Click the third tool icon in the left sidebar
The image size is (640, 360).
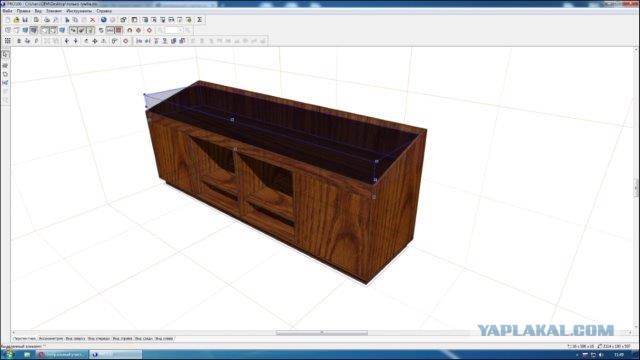(5, 74)
